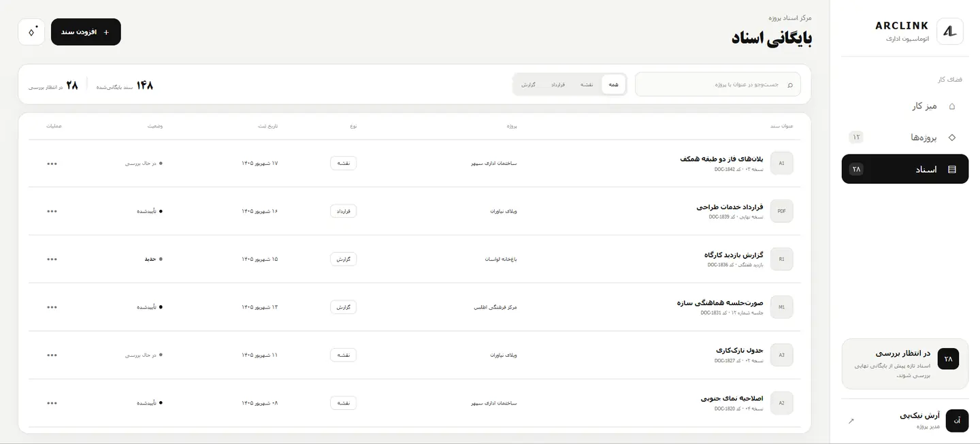The height and width of the screenshot is (444, 980).
Task: Click the search magnifier icon
Action: [790, 84]
